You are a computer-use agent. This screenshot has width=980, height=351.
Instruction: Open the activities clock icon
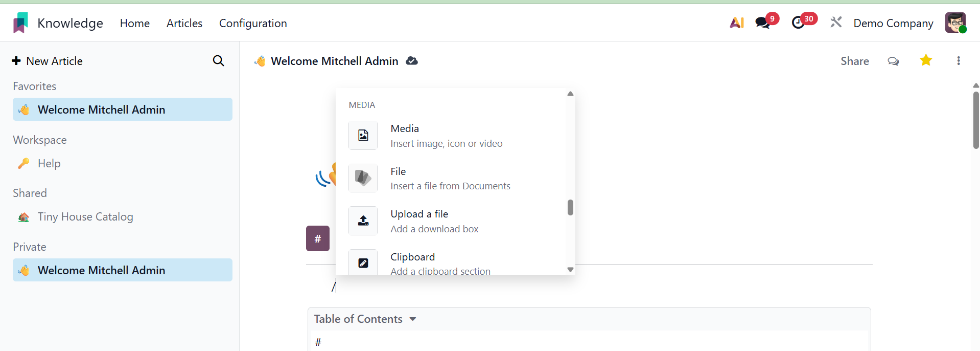pyautogui.click(x=798, y=23)
